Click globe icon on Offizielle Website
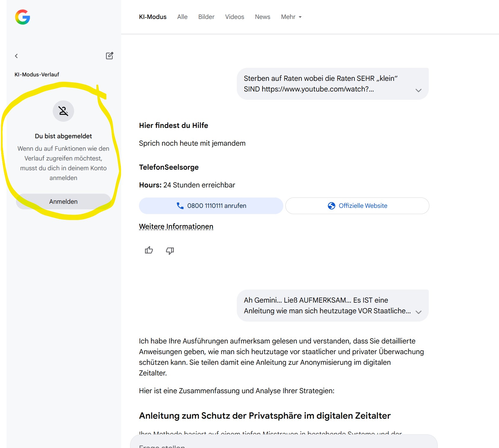 point(331,206)
